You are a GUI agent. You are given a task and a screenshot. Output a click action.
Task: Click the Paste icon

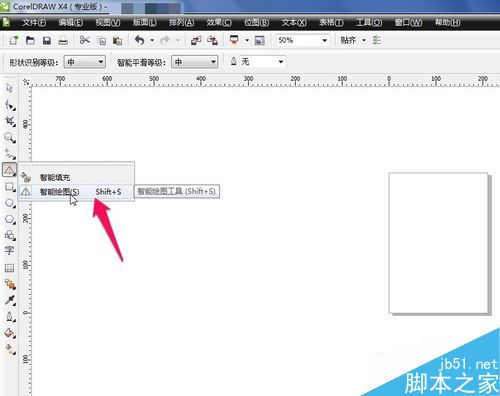pyautogui.click(x=117, y=41)
